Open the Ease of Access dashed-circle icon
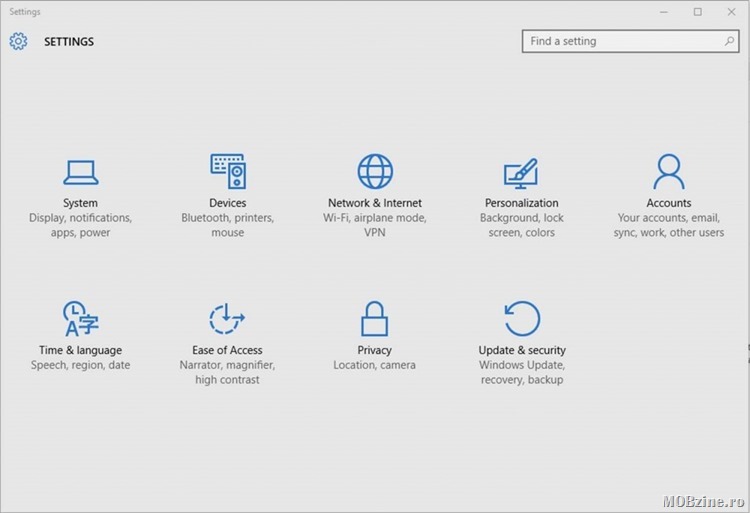The width and height of the screenshot is (750, 513). 227,318
